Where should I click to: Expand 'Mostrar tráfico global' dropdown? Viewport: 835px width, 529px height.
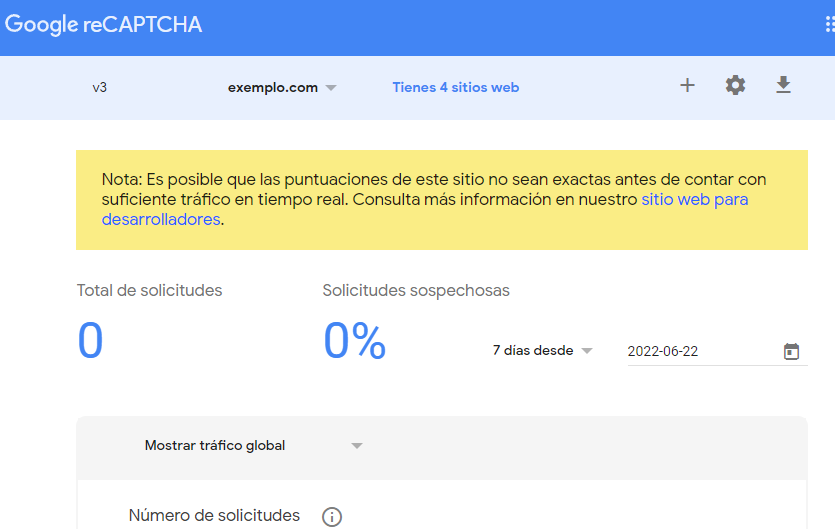pos(253,445)
